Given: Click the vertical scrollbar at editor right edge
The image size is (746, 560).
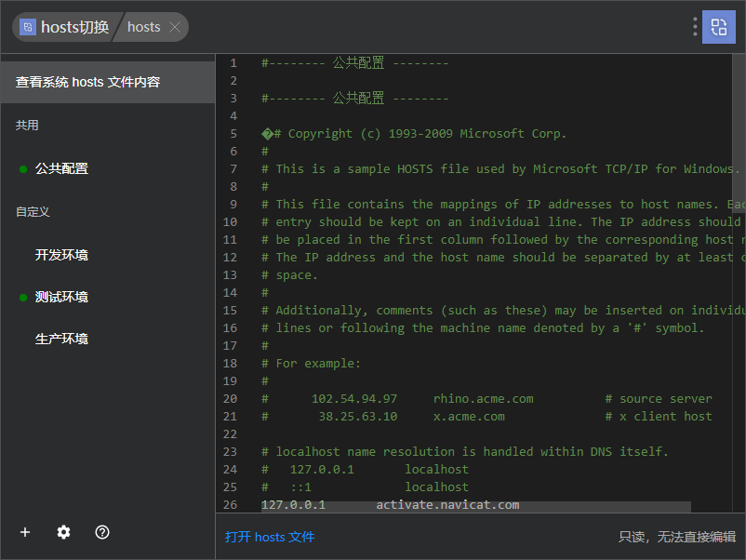Looking at the screenshot, I should [739, 283].
